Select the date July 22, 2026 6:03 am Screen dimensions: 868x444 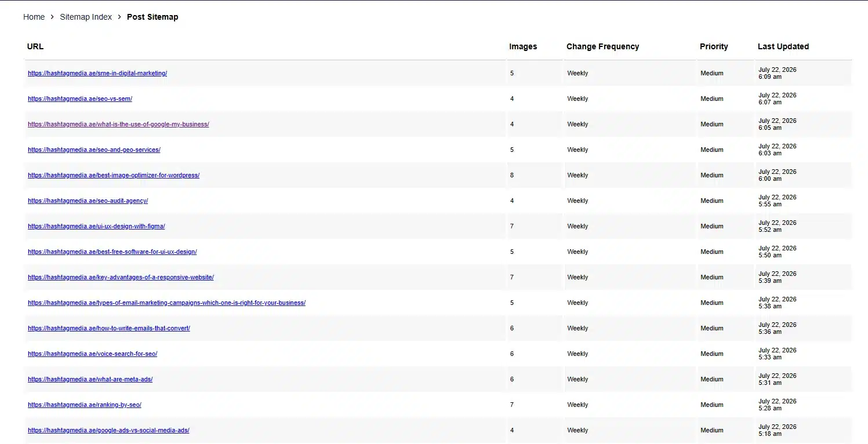(x=778, y=150)
